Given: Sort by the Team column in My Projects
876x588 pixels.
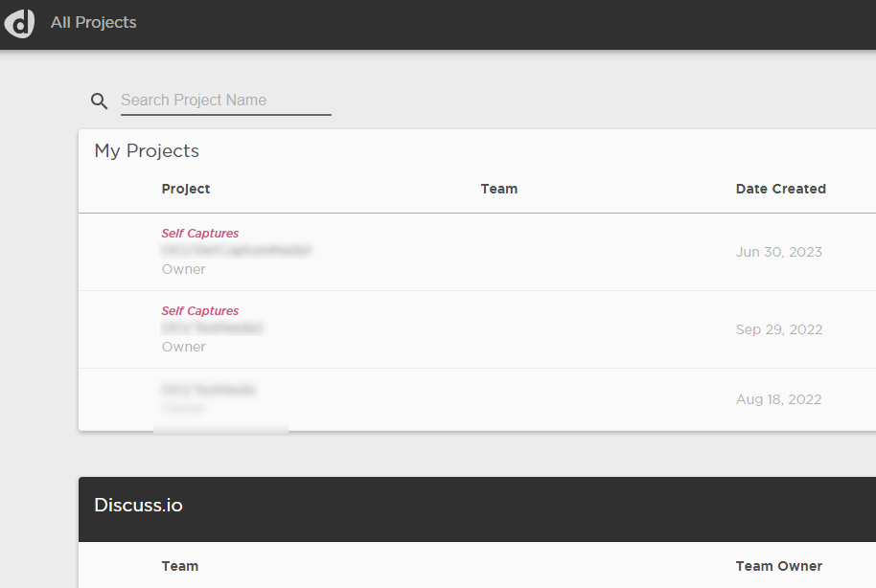Looking at the screenshot, I should pos(499,189).
